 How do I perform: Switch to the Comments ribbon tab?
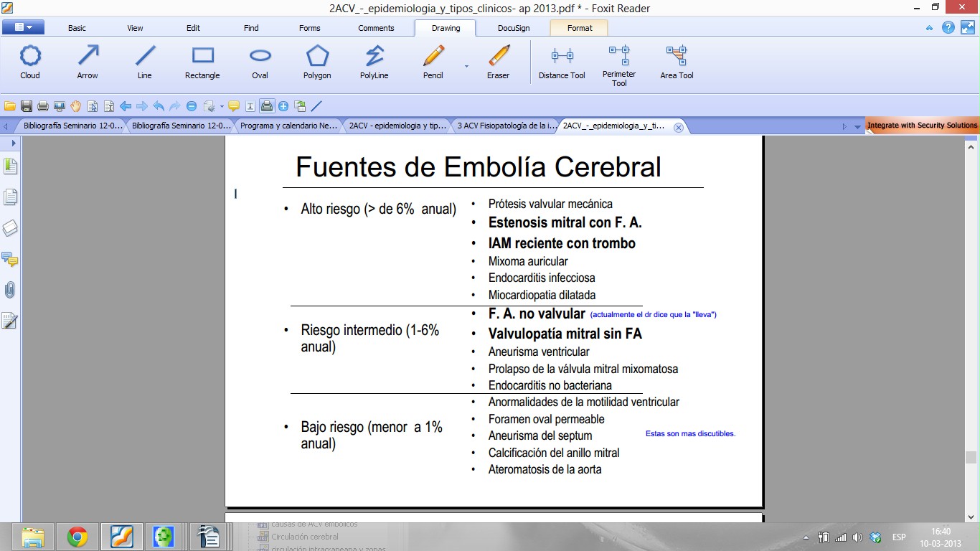pyautogui.click(x=376, y=28)
